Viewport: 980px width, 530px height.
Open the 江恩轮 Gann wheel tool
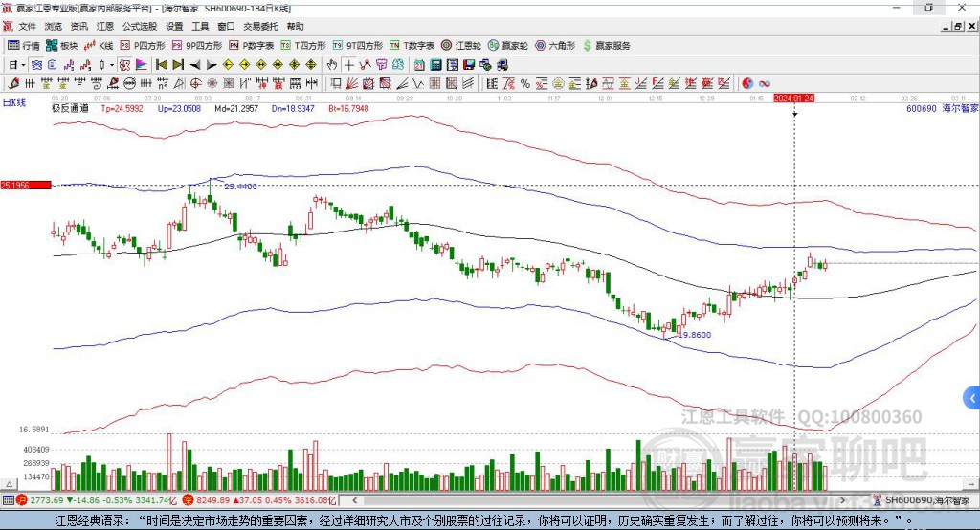point(461,46)
